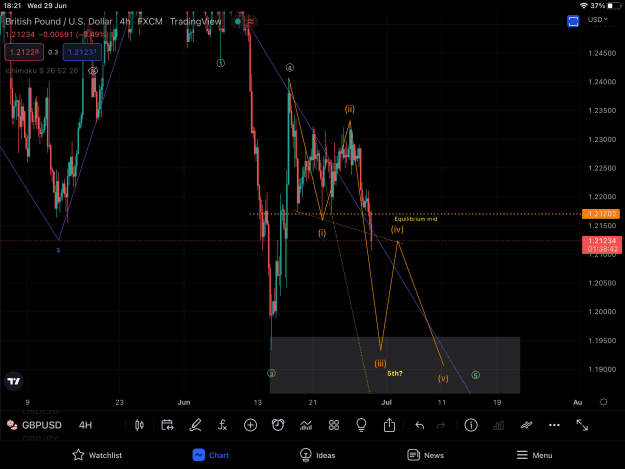Select the green circled 3 wave label

(271, 373)
